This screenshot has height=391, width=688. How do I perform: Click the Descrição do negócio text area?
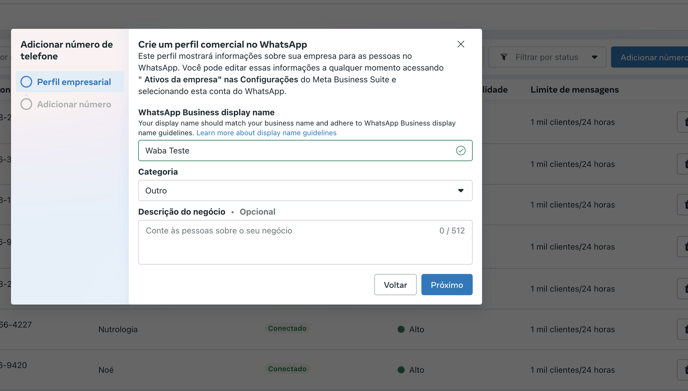click(x=305, y=242)
